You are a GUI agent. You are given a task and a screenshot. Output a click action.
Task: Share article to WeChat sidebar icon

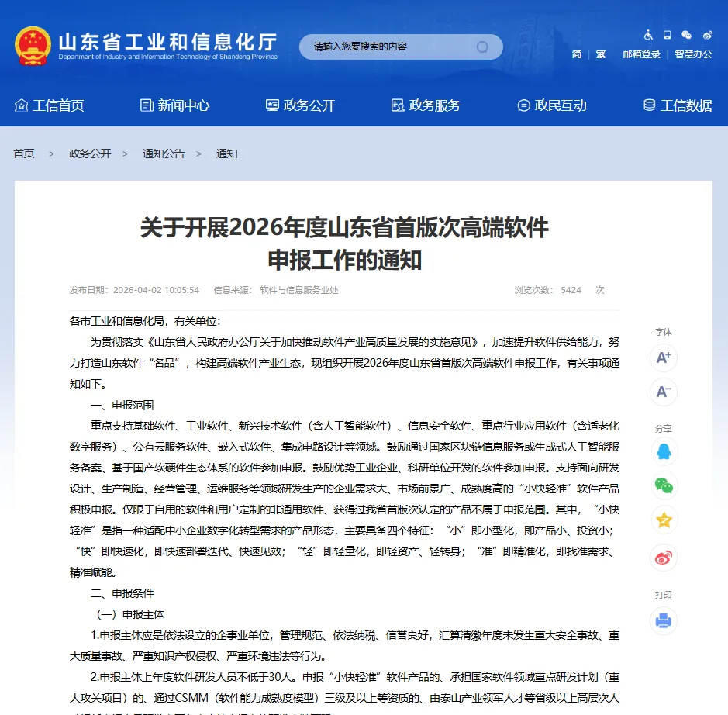tap(664, 485)
